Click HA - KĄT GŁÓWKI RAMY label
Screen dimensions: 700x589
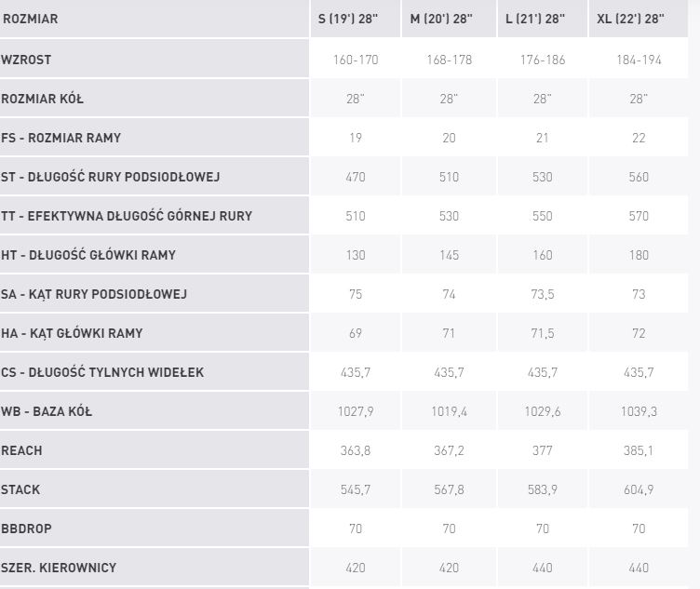coord(73,333)
